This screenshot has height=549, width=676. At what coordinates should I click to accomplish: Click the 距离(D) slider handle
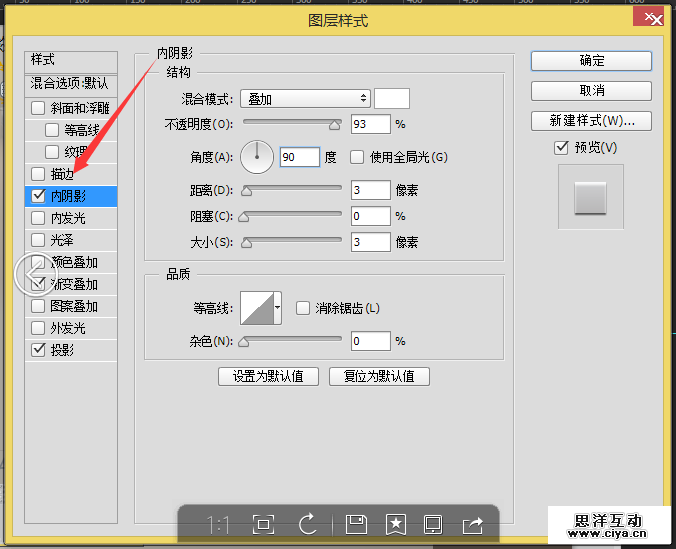247,191
